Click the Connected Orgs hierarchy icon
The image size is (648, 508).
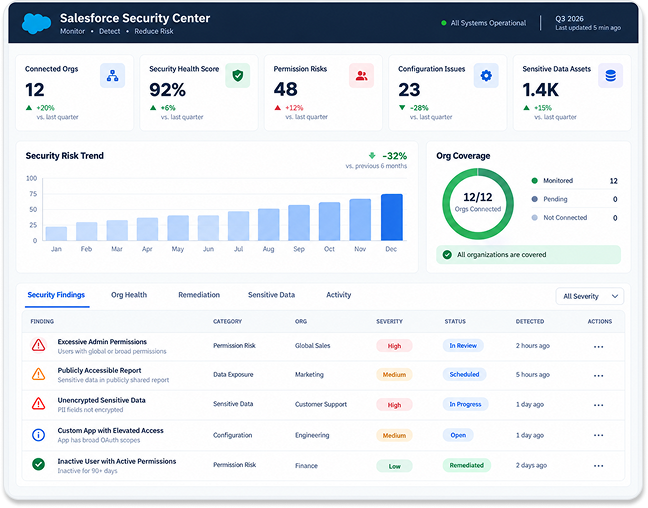(112, 76)
